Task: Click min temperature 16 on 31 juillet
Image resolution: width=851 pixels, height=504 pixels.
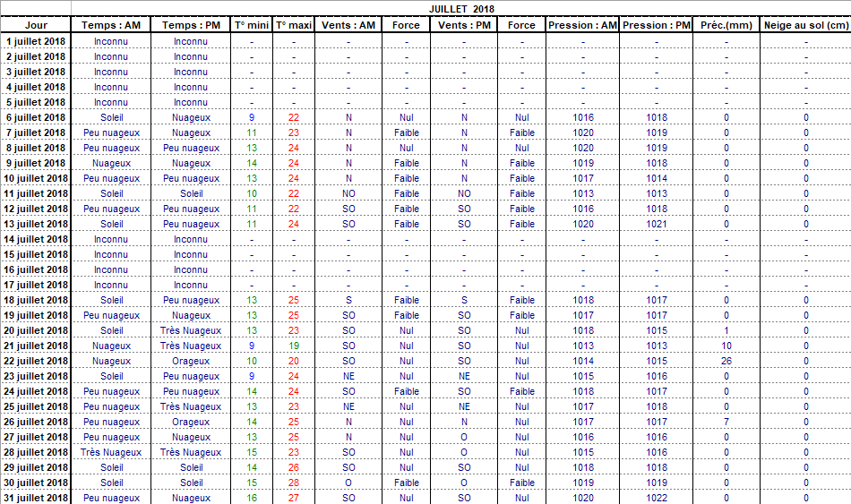Action: 252,498
